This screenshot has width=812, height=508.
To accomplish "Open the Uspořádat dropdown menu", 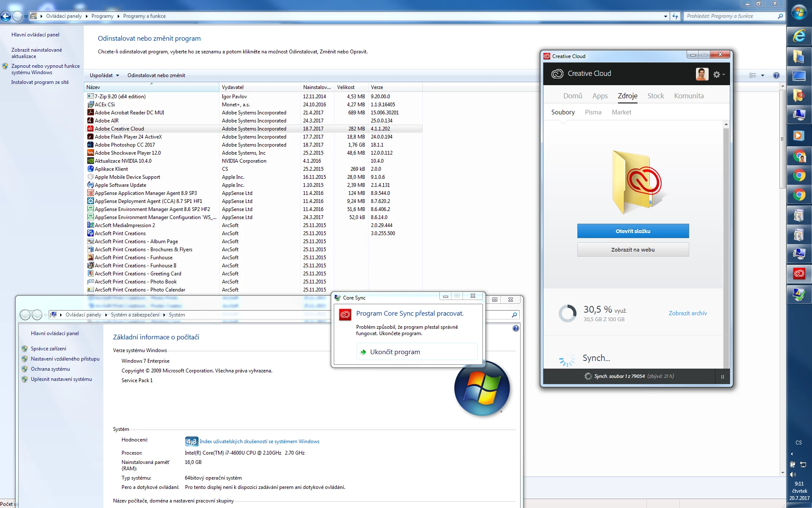I will click(104, 75).
